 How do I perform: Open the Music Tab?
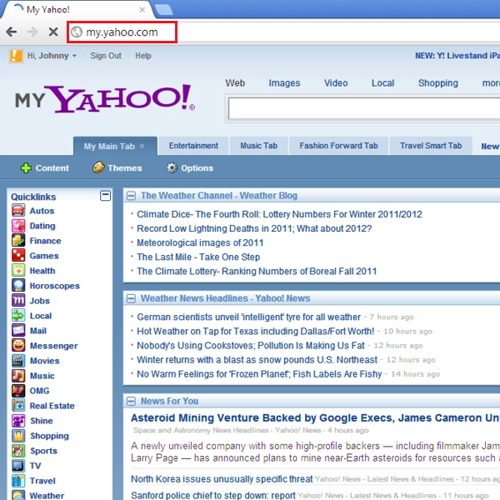pyautogui.click(x=259, y=146)
